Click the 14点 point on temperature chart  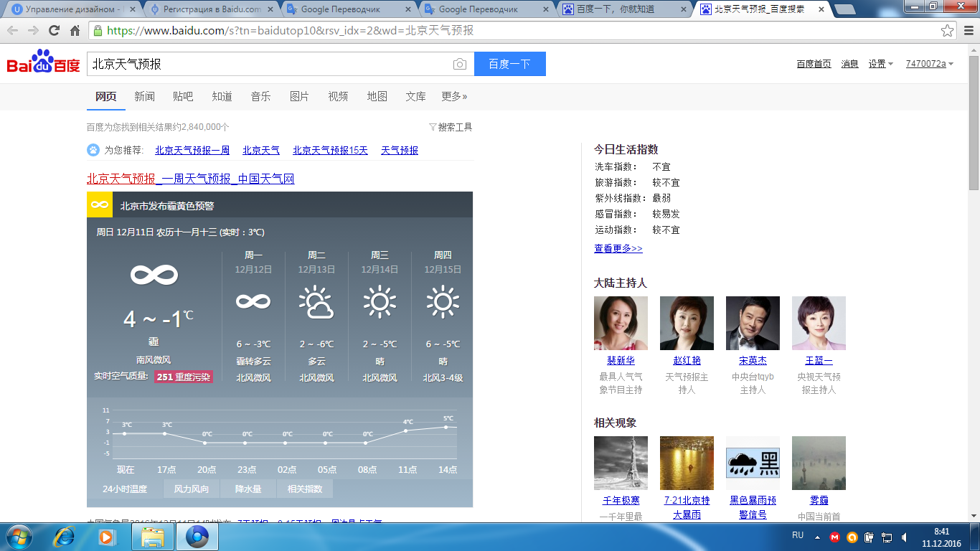(x=446, y=427)
